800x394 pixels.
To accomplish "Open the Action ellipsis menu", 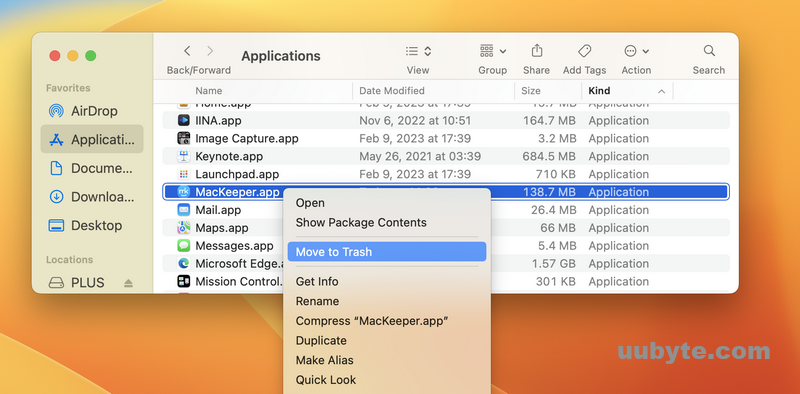I will tap(636, 51).
